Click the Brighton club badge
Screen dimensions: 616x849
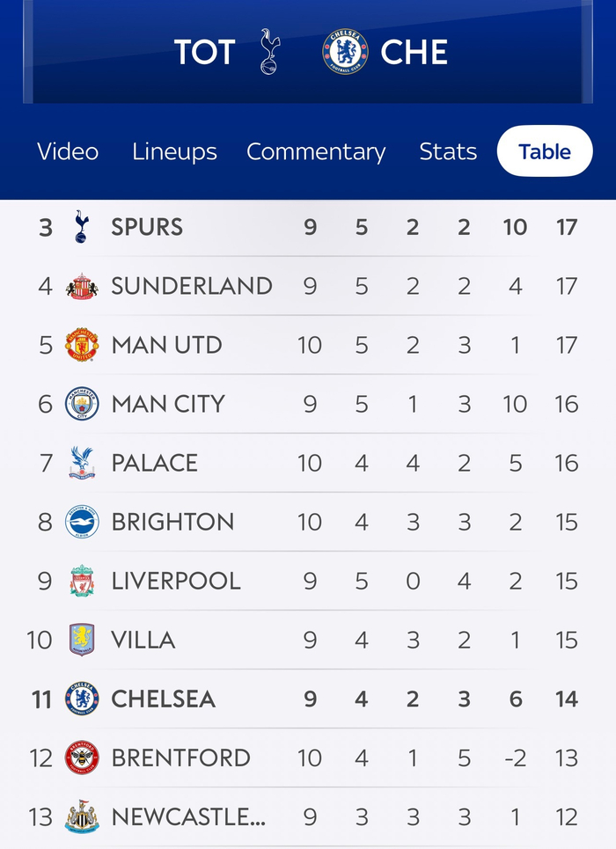(82, 522)
